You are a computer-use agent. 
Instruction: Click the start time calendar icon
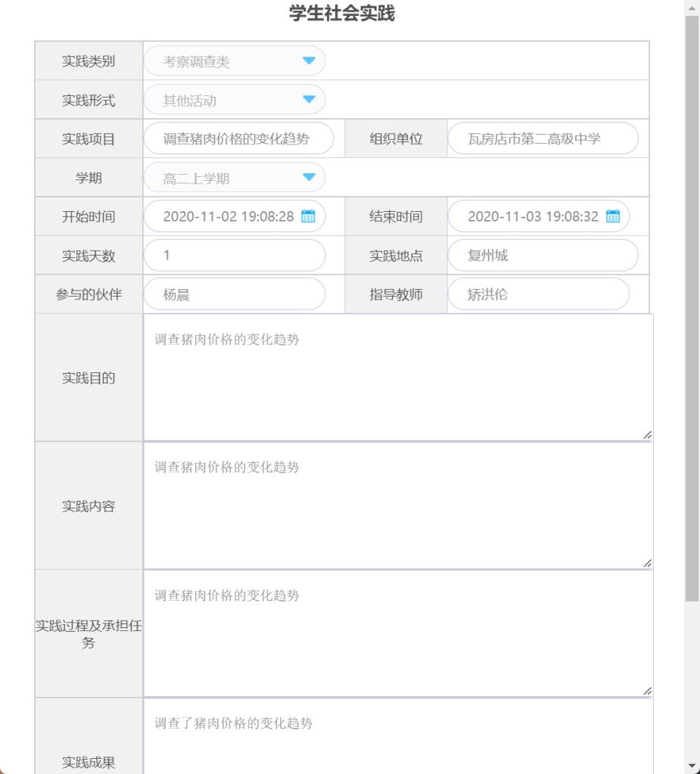(x=308, y=216)
